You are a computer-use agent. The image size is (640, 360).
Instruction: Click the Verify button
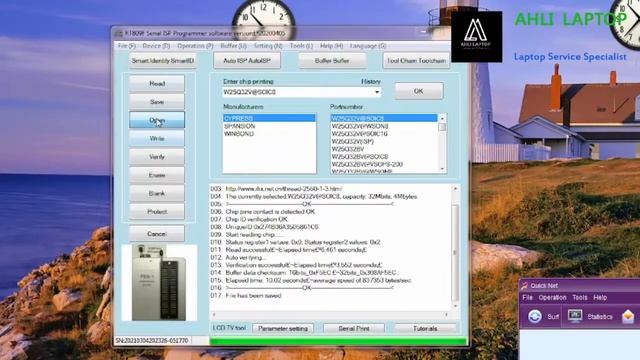157,157
